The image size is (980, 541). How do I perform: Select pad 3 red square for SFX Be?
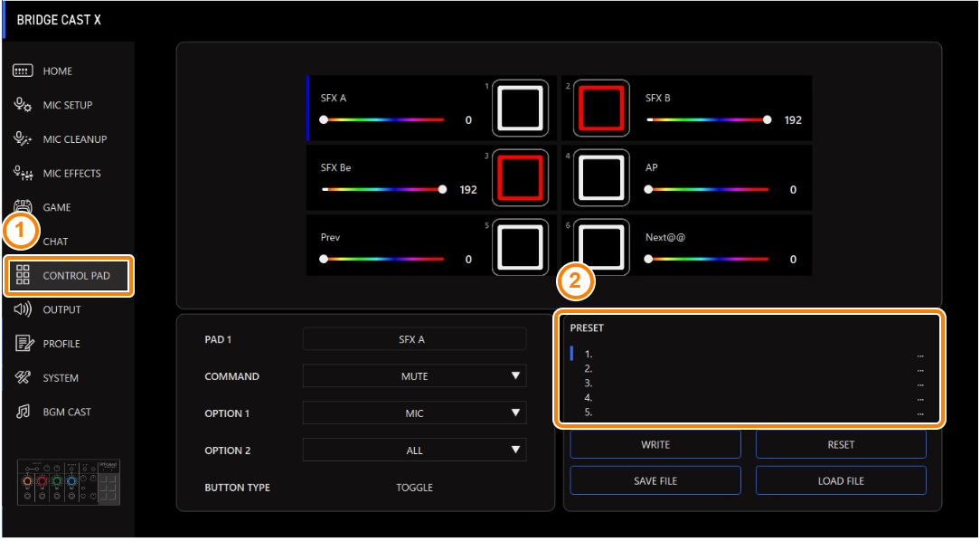tap(520, 177)
